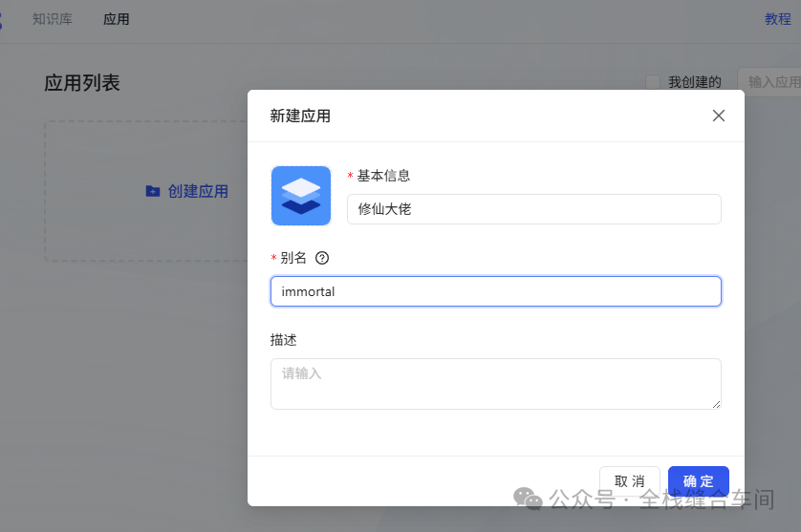
Task: Click the 描述 textarea with 请输入 placeholder
Action: (x=495, y=383)
